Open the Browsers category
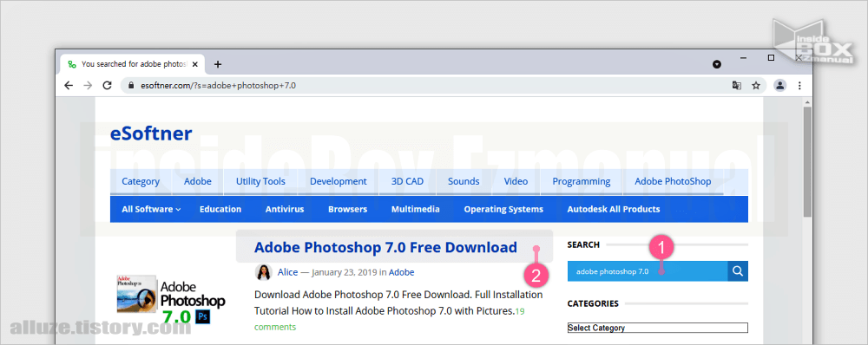Screen dimensions: 868x345 click(348, 209)
